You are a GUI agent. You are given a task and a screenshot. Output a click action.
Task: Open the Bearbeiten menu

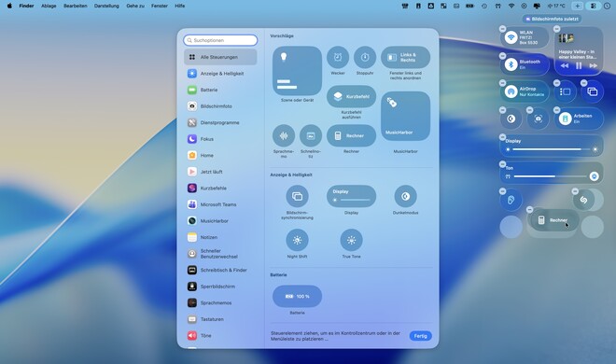point(75,6)
